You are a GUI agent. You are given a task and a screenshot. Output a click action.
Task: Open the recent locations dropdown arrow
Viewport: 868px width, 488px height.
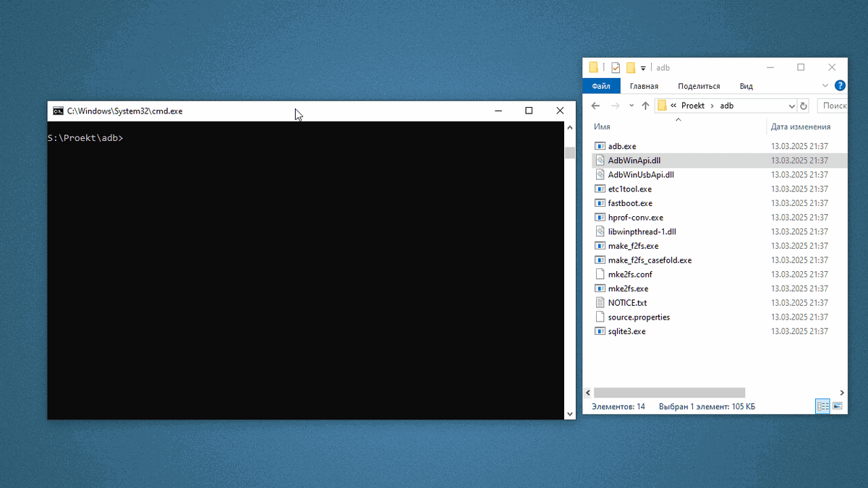pos(631,106)
